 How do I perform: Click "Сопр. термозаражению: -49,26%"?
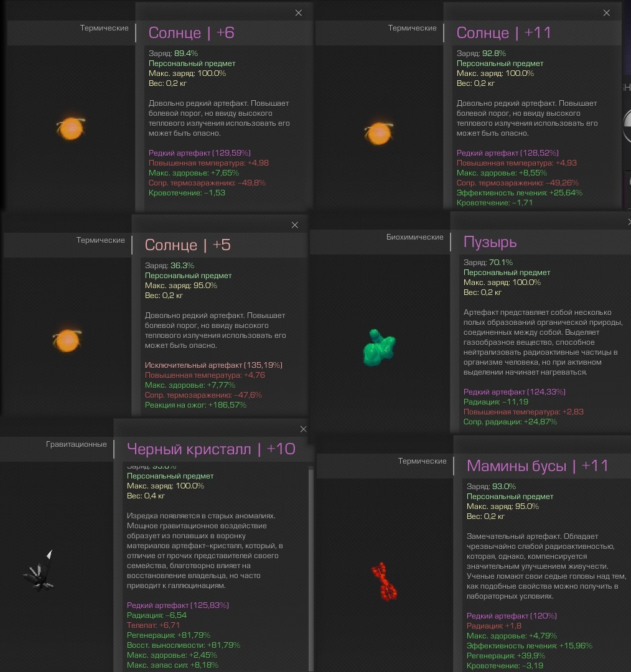point(517,183)
